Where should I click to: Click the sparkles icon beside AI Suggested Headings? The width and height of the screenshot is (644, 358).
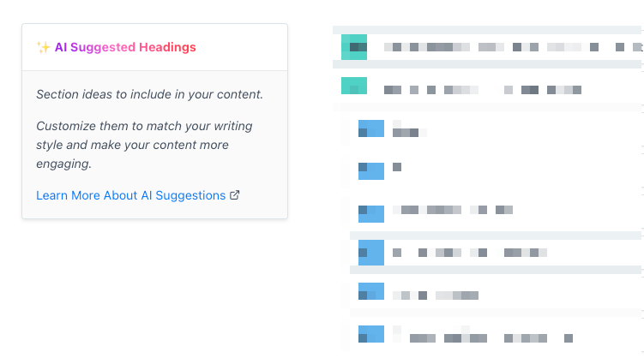[x=43, y=47]
